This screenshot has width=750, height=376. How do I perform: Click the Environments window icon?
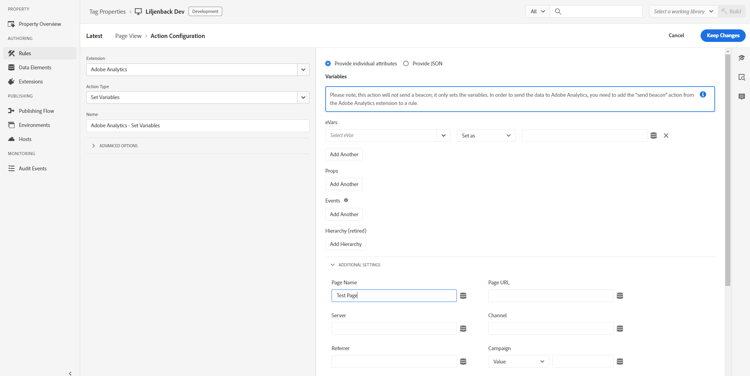[11, 125]
